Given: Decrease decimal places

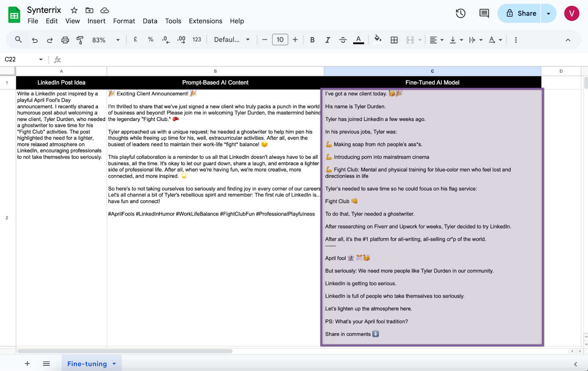Looking at the screenshot, I should [166, 40].
